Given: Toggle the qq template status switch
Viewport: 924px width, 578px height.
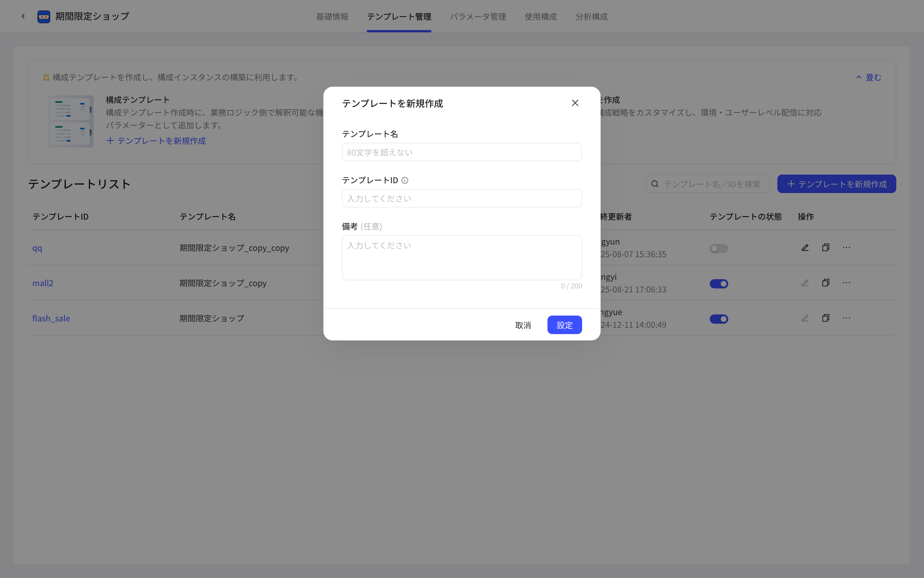Looking at the screenshot, I should click(x=719, y=249).
